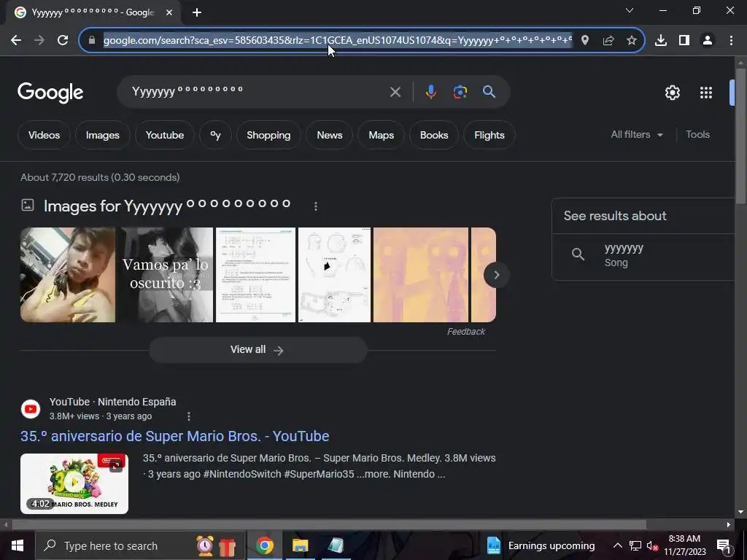Open Chrome downloads

click(x=661, y=41)
